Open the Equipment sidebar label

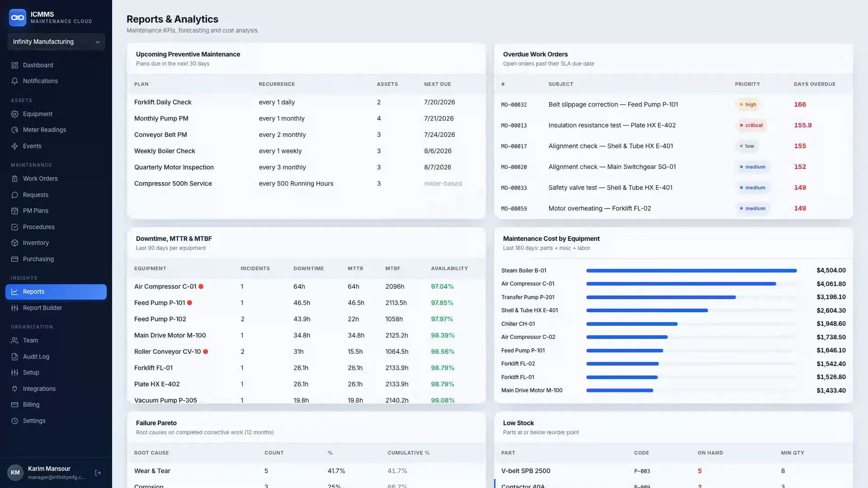(x=38, y=114)
